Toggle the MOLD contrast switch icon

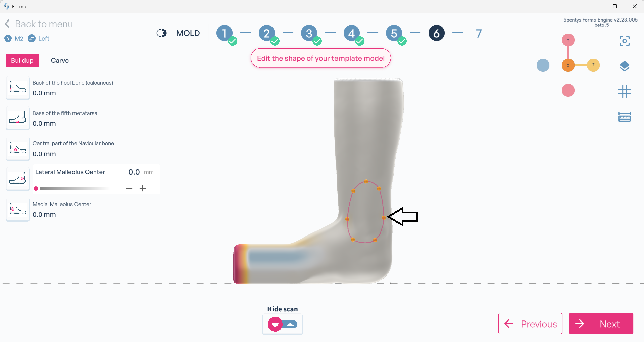pyautogui.click(x=161, y=33)
